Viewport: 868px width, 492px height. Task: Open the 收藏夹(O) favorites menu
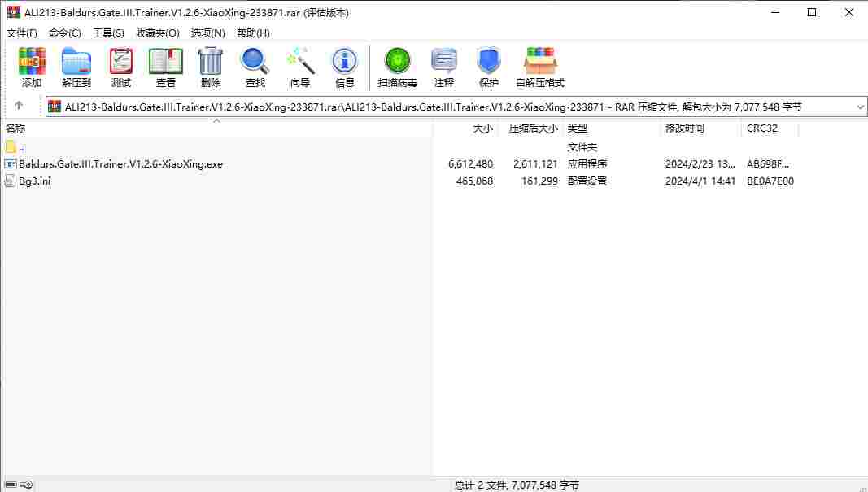pyautogui.click(x=158, y=33)
